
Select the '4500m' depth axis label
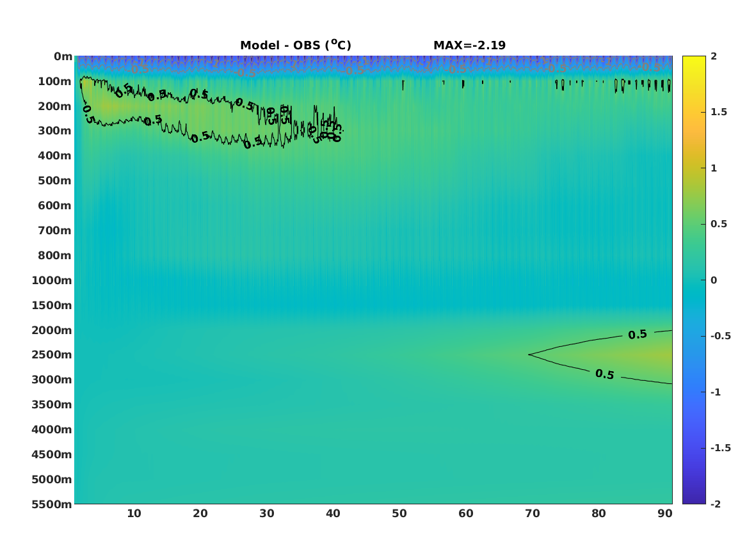[52, 454]
